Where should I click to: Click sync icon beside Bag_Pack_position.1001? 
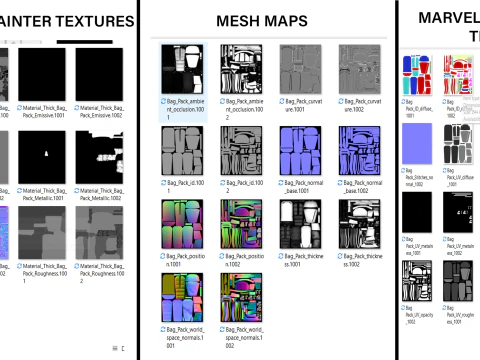[x=163, y=256]
